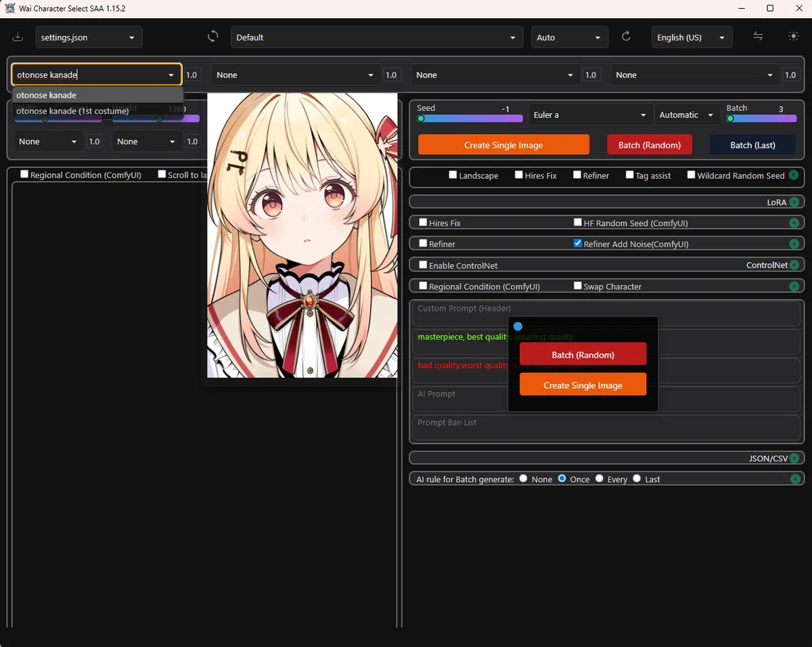This screenshot has width=812, height=647.
Task: Toggle the light/dark theme sun icon
Action: [794, 37]
